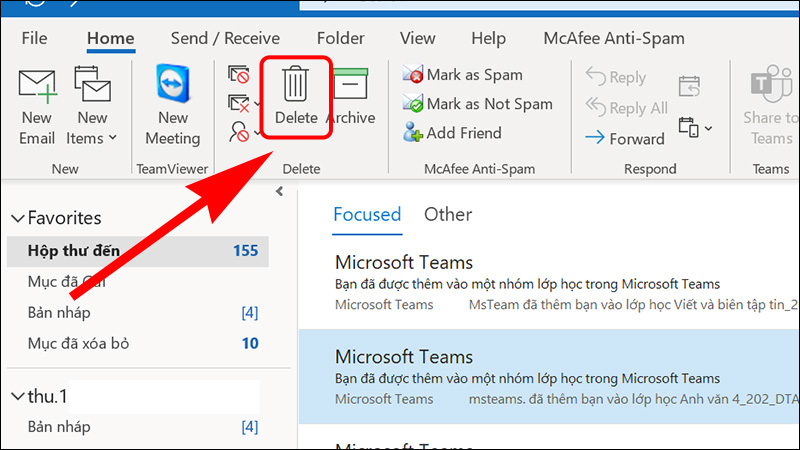Switch to the Focused inbox tab
This screenshot has height=450, width=800.
click(367, 214)
